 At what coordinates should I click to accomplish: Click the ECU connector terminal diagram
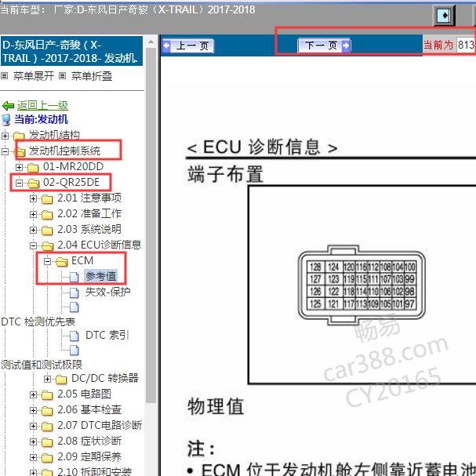click(x=362, y=285)
